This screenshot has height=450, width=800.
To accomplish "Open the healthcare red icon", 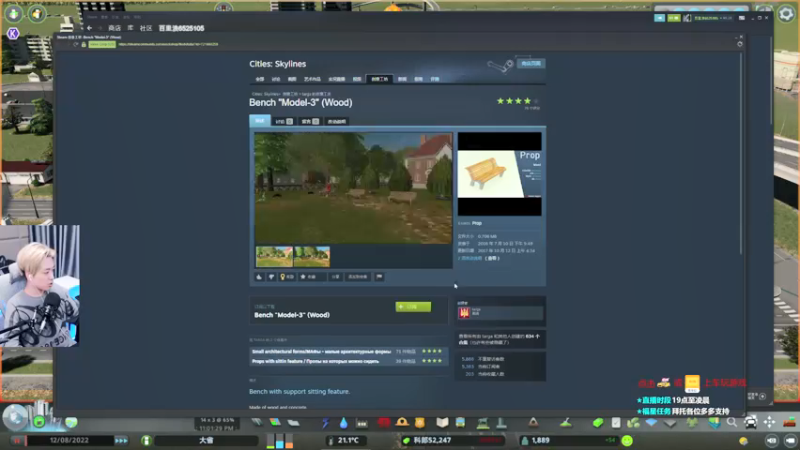I will pyautogui.click(x=384, y=422).
